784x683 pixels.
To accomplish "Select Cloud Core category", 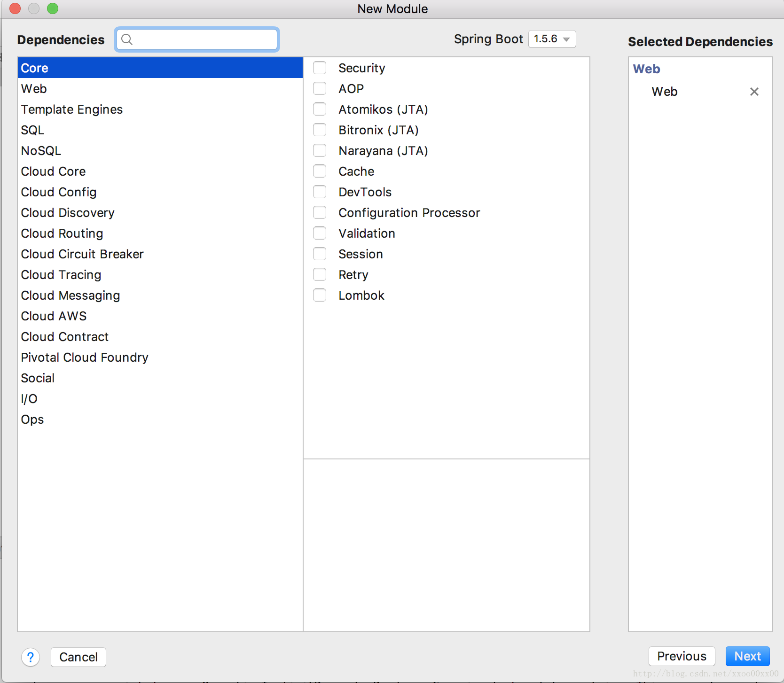I will coord(160,171).
